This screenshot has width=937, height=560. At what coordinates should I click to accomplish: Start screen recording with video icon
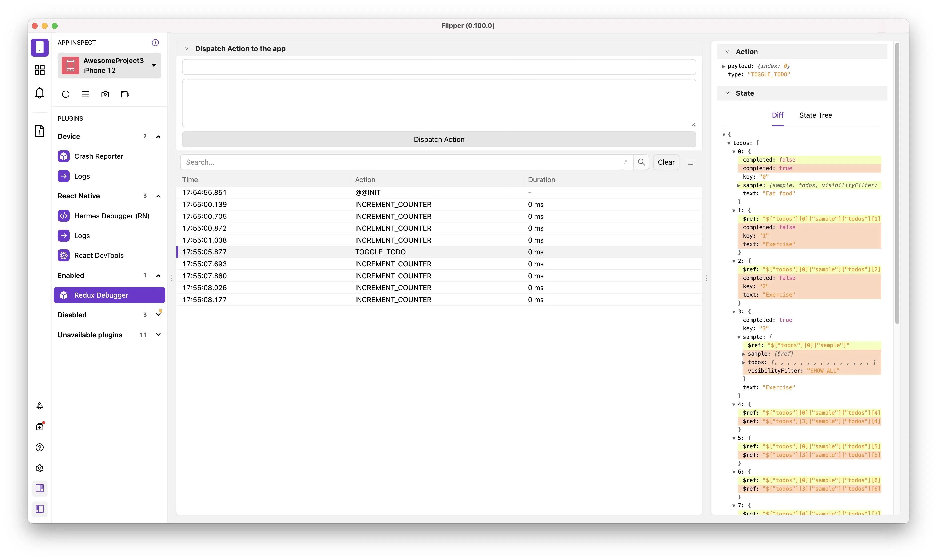(125, 94)
